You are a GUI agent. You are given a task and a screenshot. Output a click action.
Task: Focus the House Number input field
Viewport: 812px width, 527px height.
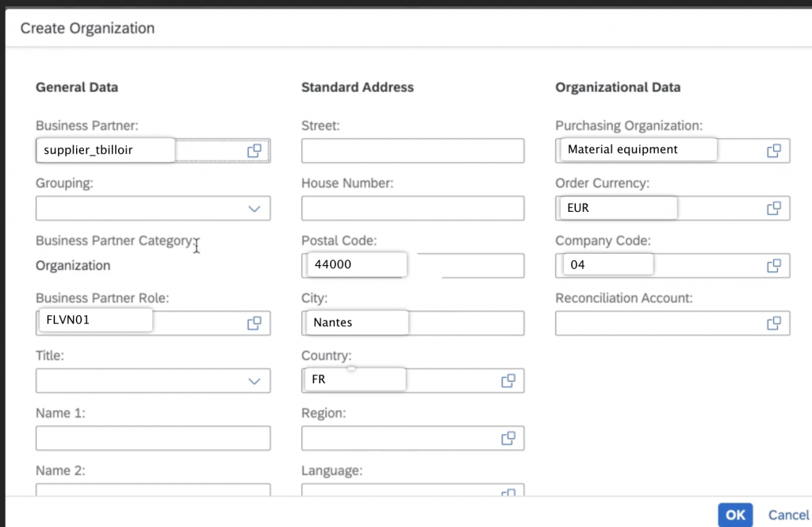(412, 209)
